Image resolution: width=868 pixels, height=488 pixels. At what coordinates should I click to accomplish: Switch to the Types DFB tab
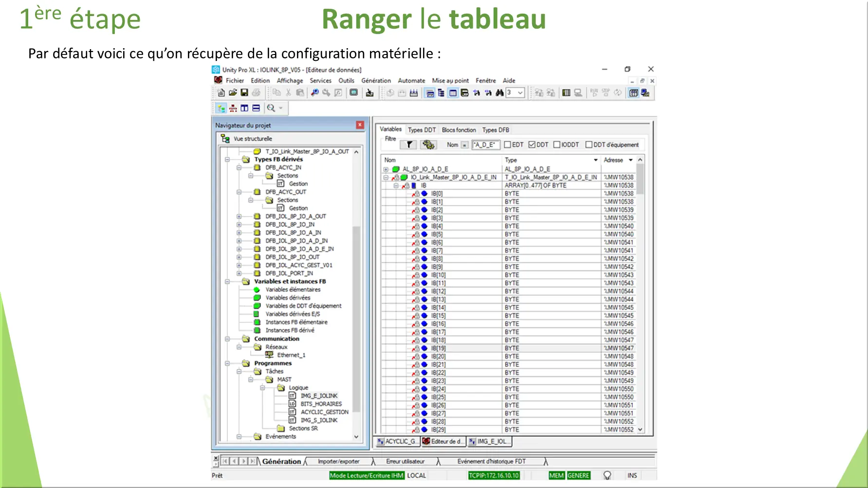[x=496, y=130]
